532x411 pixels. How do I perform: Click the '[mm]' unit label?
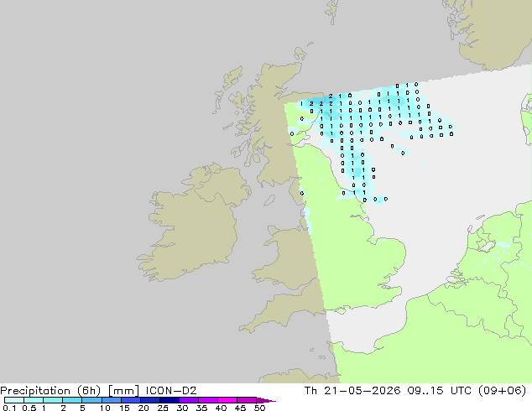[124, 391]
